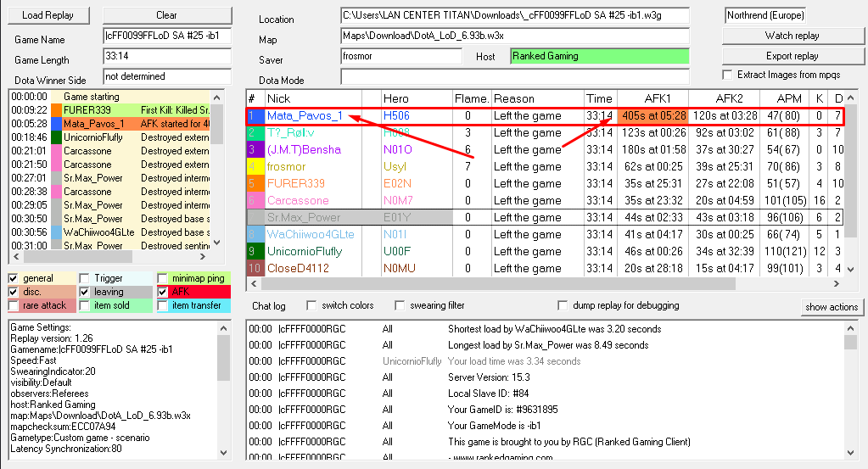Enable the item sold filter checkbox
The width and height of the screenshot is (868, 469).
pyautogui.click(x=84, y=305)
